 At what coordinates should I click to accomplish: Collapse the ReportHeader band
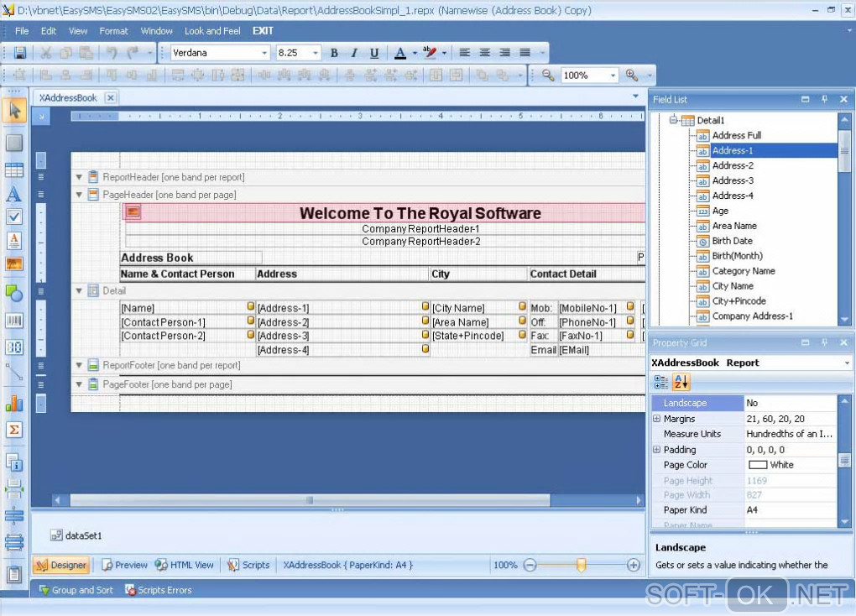(x=79, y=177)
